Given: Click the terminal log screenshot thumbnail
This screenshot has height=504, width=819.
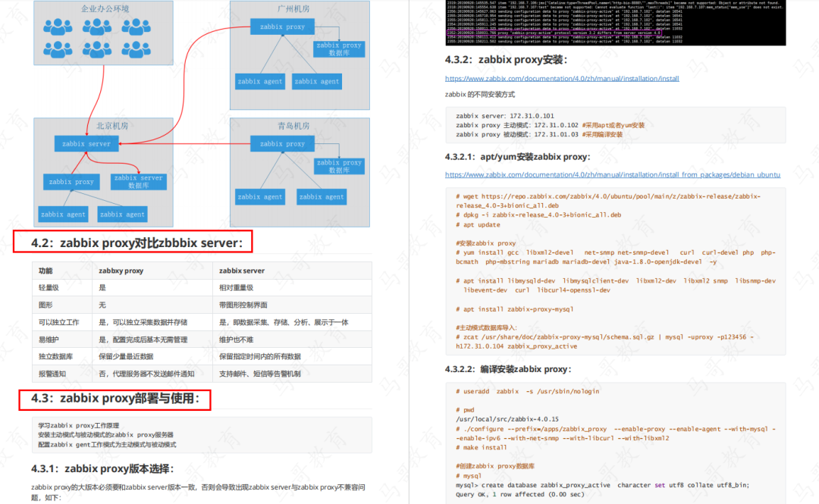Looking at the screenshot, I should click(x=615, y=23).
